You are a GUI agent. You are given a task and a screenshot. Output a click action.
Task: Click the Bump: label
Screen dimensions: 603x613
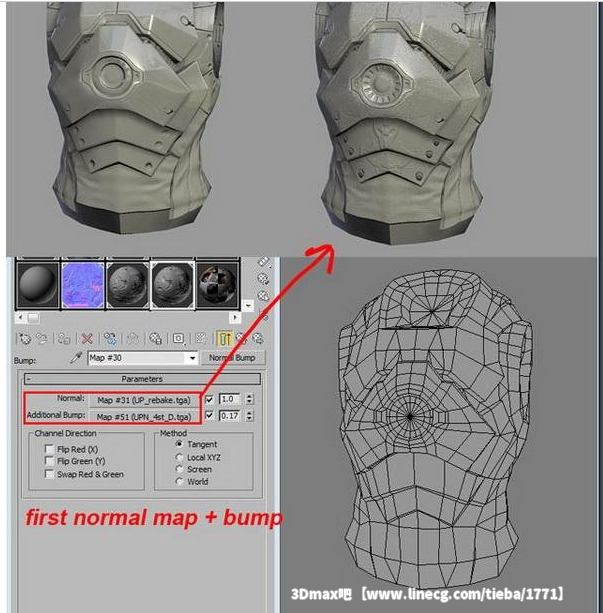(25, 360)
